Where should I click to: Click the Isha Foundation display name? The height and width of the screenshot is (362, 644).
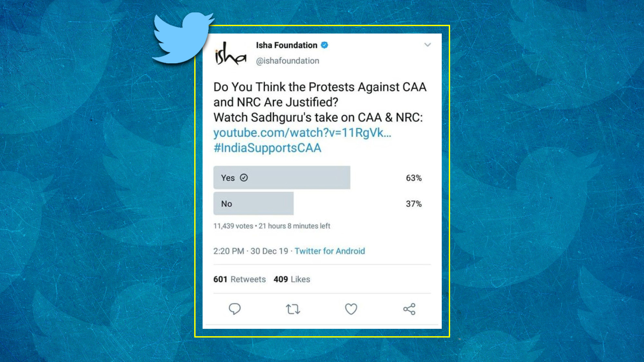(x=286, y=45)
